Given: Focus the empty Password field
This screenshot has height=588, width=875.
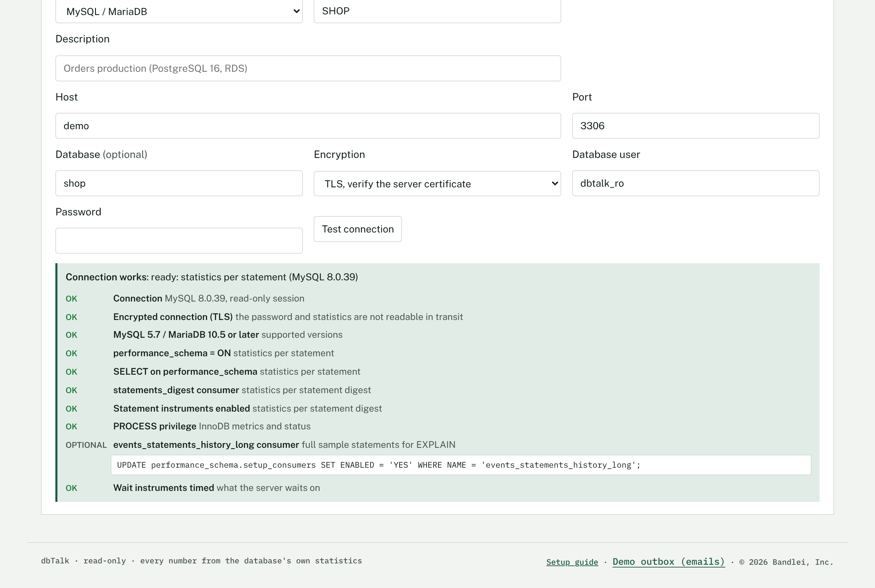Looking at the screenshot, I should click(179, 241).
